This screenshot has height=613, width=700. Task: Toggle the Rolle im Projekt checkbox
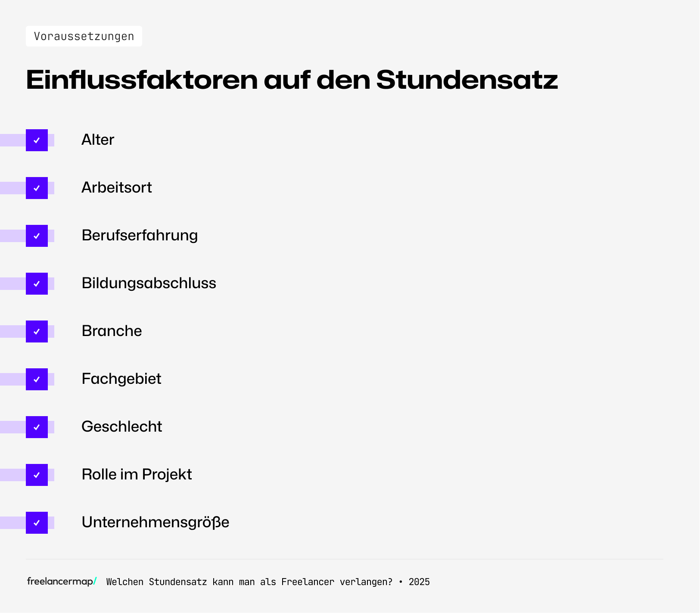point(37,475)
